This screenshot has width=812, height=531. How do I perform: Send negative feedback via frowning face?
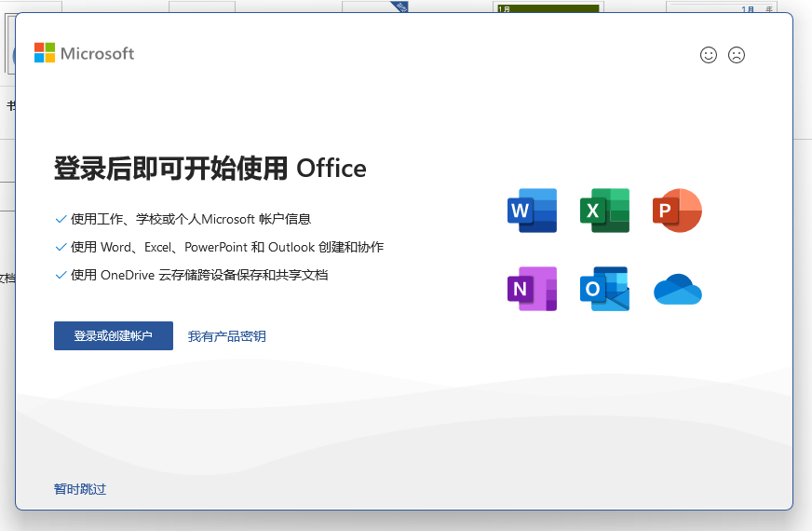[x=737, y=55]
